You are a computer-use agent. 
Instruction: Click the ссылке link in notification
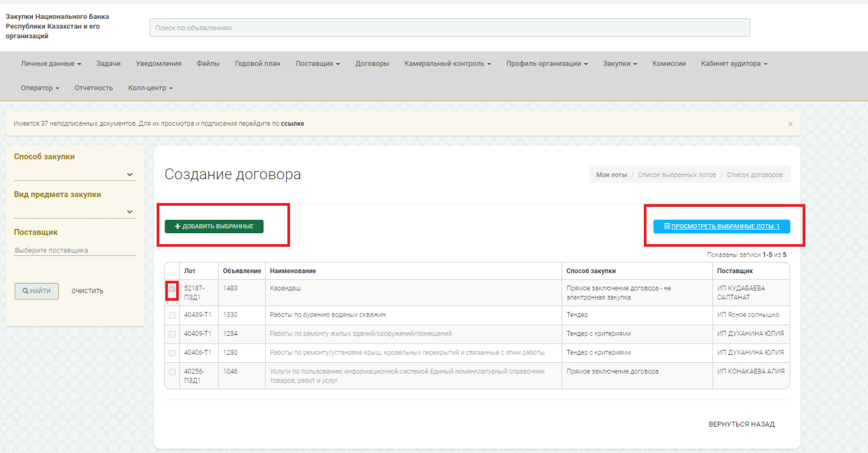click(x=292, y=124)
